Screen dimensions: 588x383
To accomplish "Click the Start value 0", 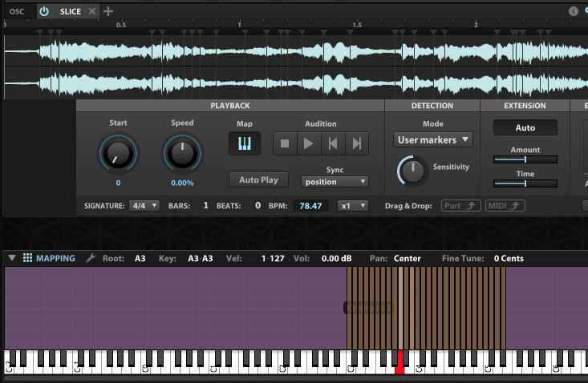I will pos(118,183).
